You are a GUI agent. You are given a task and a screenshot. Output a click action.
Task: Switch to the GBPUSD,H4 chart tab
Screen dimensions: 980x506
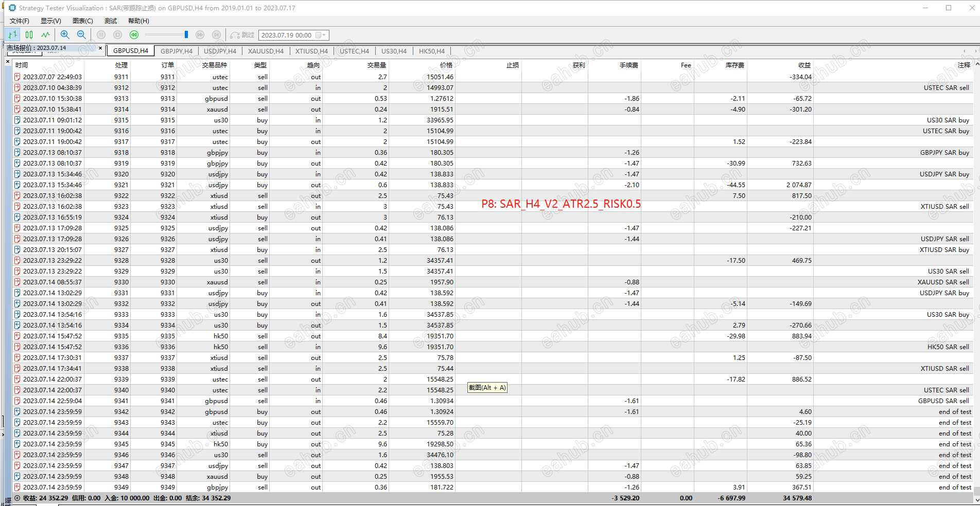click(x=131, y=51)
